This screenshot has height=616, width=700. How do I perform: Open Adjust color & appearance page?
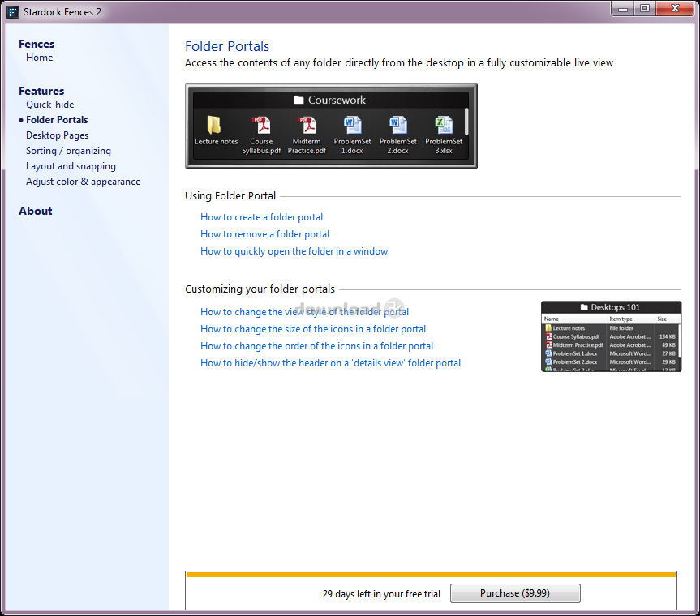83,182
